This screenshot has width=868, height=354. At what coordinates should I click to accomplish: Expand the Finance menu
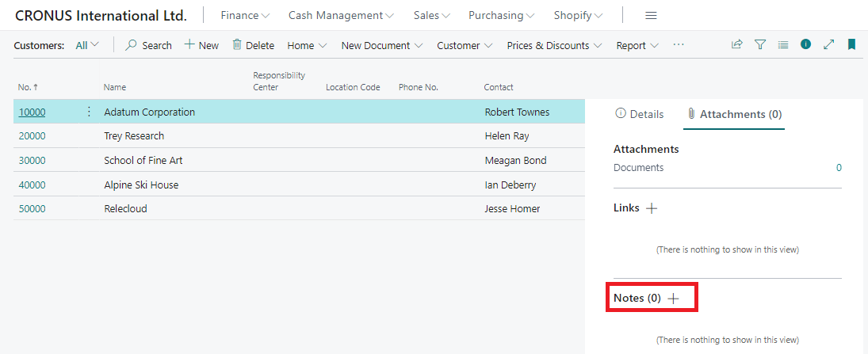pos(245,16)
